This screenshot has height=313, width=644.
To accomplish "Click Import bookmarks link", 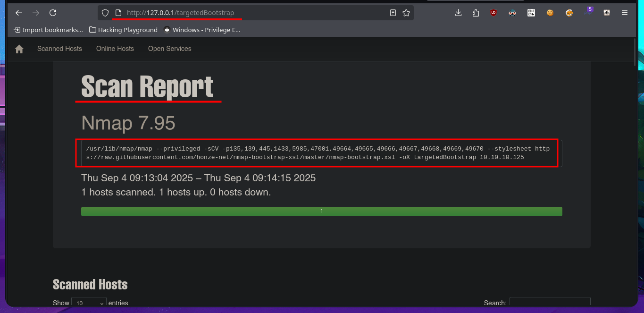I will [49, 30].
